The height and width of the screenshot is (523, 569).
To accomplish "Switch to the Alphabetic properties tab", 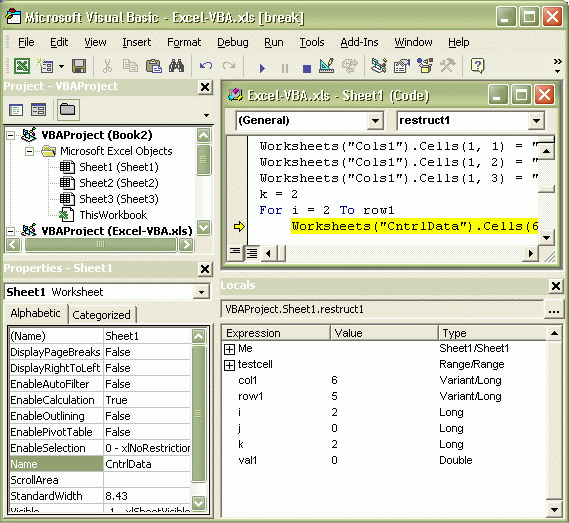I will point(36,313).
